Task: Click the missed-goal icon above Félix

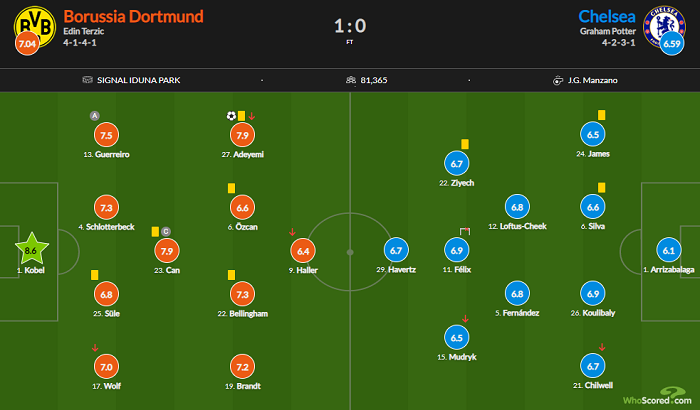Action: (x=465, y=231)
